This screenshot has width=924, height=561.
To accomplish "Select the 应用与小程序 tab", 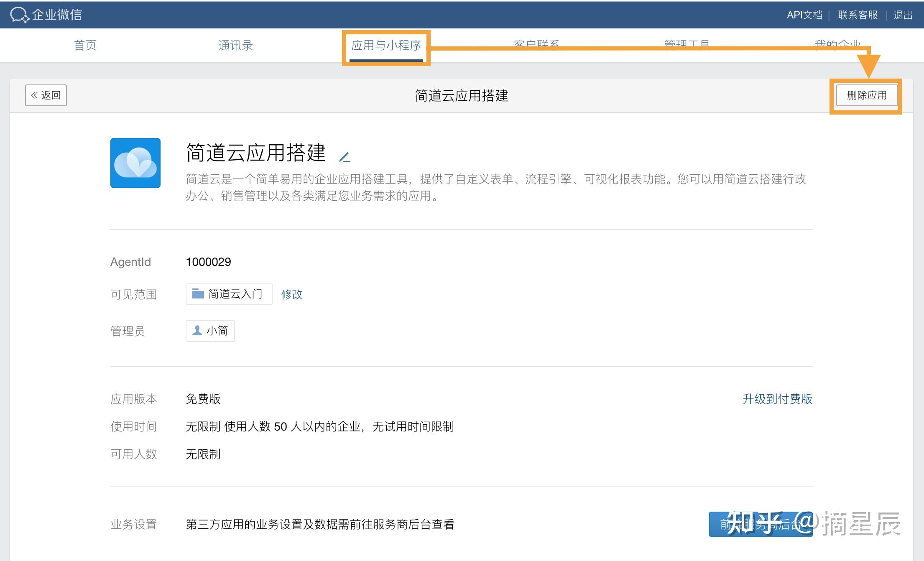I will 385,45.
